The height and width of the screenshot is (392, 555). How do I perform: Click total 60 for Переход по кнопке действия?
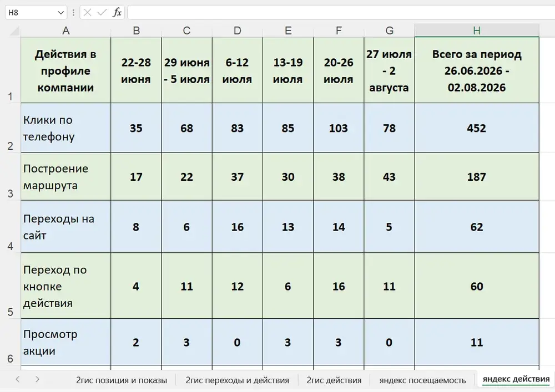coord(477,286)
